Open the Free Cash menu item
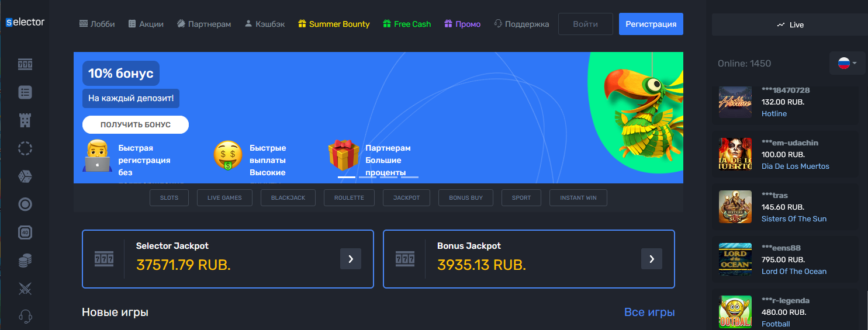This screenshot has width=868, height=330. coord(407,24)
